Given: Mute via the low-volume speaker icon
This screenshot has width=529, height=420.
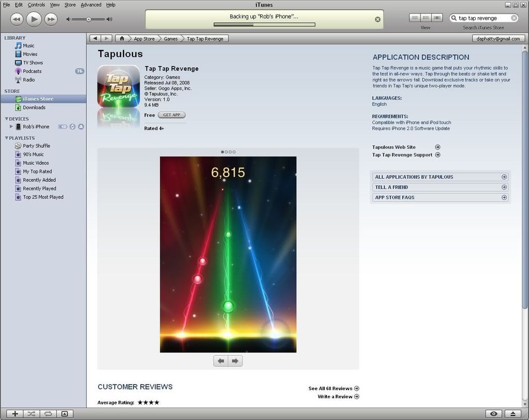Looking at the screenshot, I should pos(68,19).
